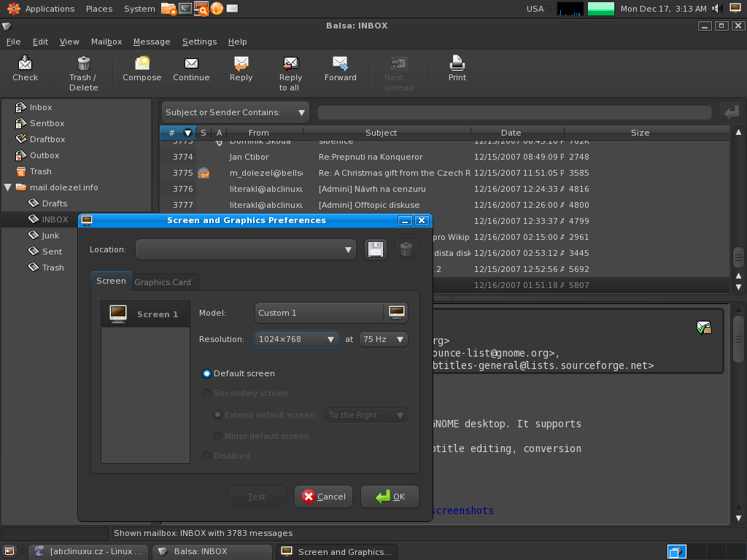
Task: Open the Sentbox mailbox
Action: 40,123
